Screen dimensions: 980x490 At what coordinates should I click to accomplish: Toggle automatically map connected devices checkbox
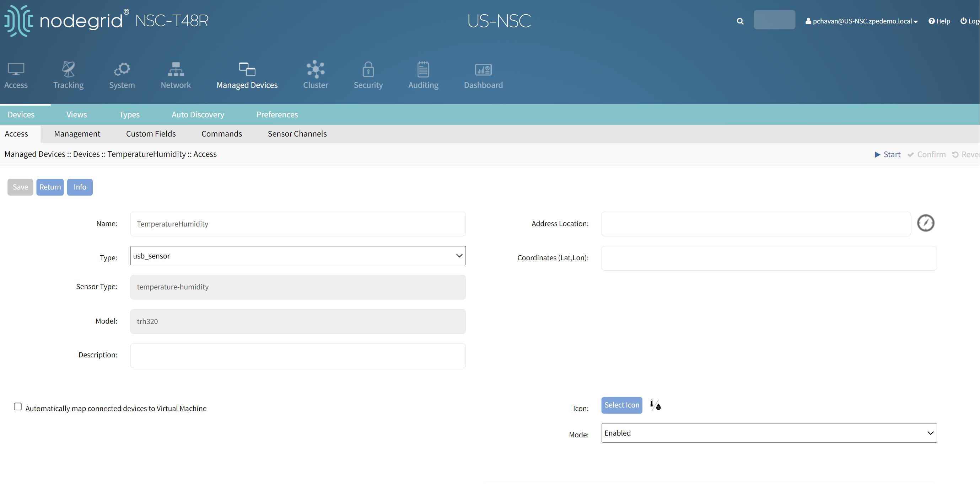click(x=18, y=407)
